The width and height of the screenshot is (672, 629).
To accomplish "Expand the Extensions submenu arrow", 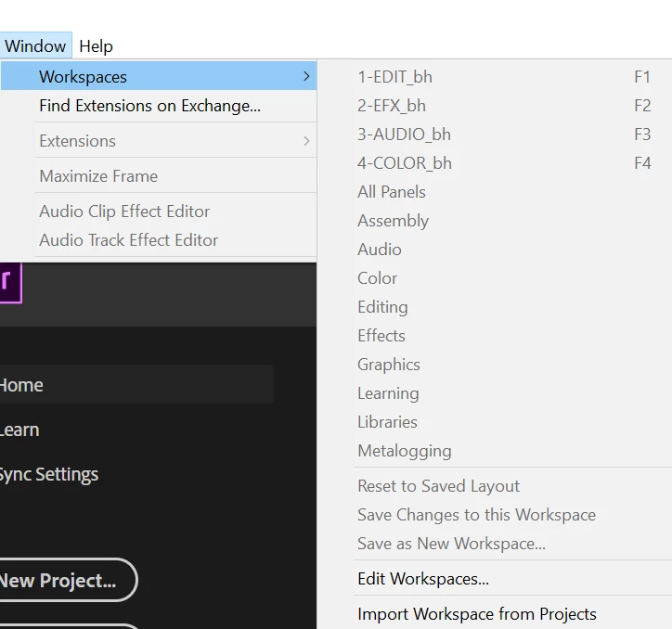I will tap(306, 141).
